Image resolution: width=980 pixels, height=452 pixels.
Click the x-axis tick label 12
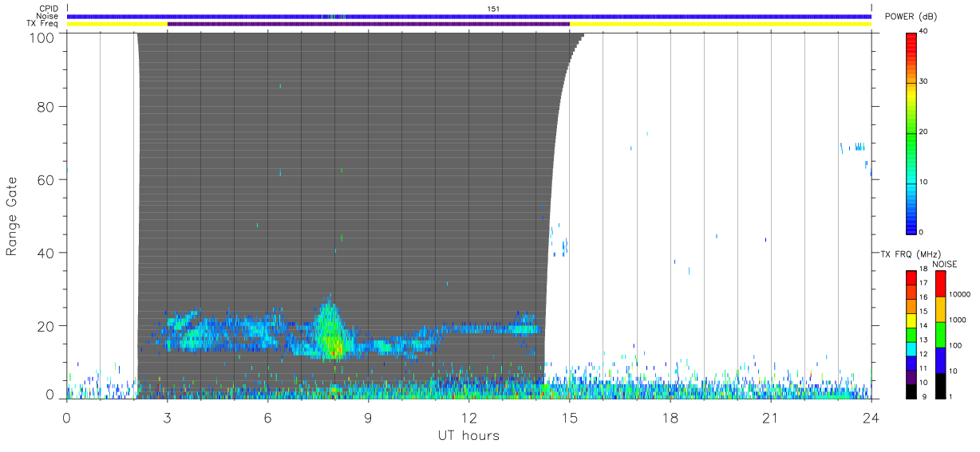point(469,417)
